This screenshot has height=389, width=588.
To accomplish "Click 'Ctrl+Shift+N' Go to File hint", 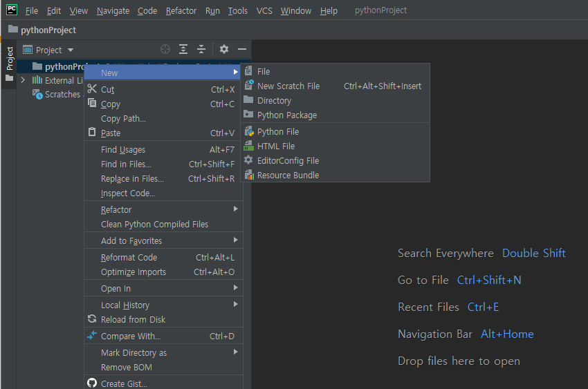I will (489, 280).
